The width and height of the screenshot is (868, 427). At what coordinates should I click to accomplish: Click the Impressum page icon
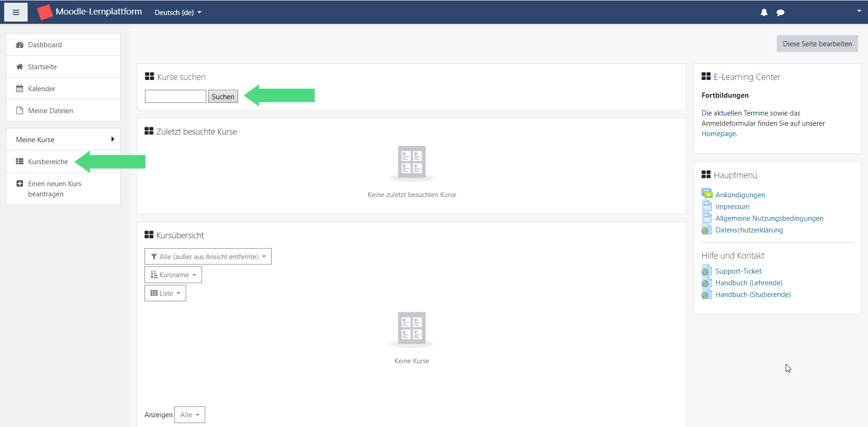point(707,205)
